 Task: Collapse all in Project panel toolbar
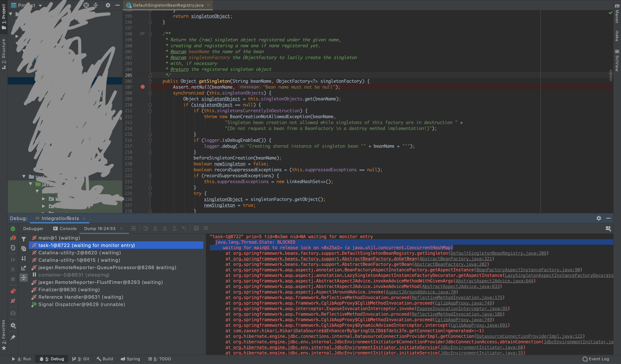pyautogui.click(x=96, y=5)
